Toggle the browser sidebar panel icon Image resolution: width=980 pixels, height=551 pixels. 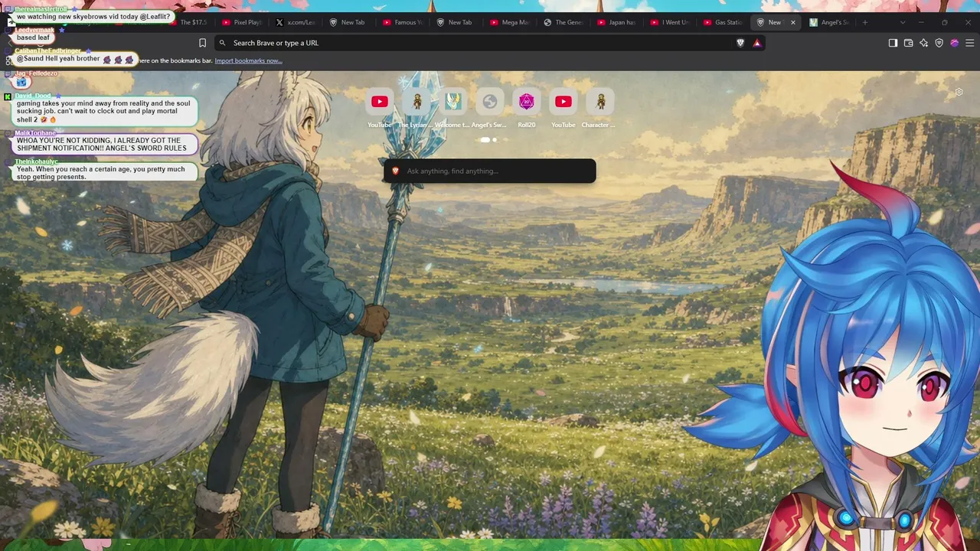tap(893, 43)
